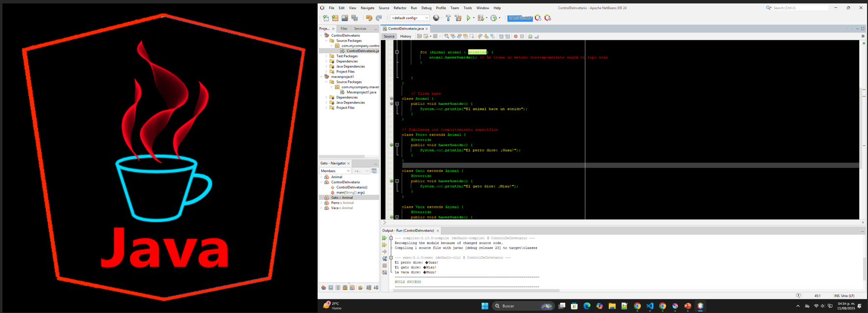Click the globe browser icon in the toolbar
This screenshot has width=868, height=313.
click(x=436, y=18)
